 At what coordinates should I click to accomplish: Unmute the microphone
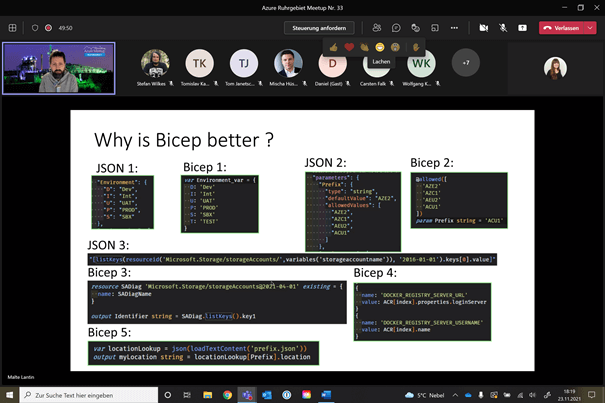(503, 28)
